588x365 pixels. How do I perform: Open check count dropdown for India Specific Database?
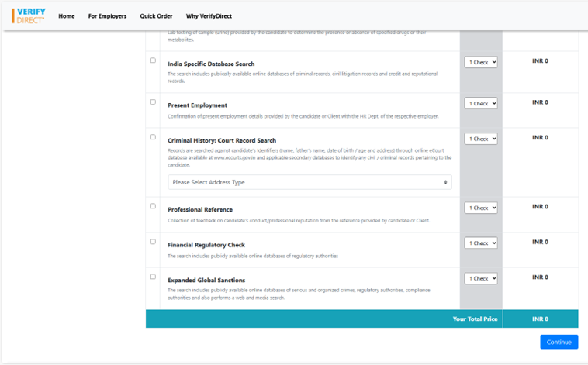pos(481,62)
